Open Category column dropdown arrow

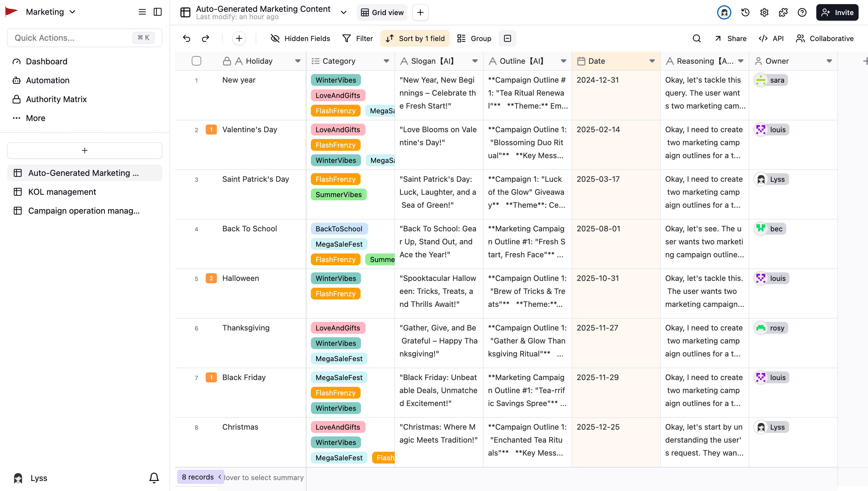pos(386,61)
